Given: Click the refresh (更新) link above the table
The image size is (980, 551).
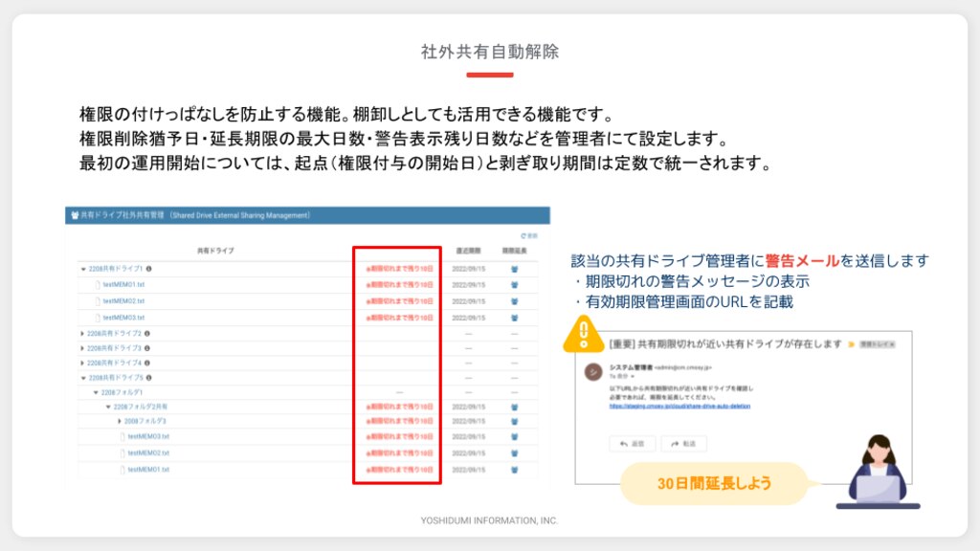Looking at the screenshot, I should [x=528, y=235].
